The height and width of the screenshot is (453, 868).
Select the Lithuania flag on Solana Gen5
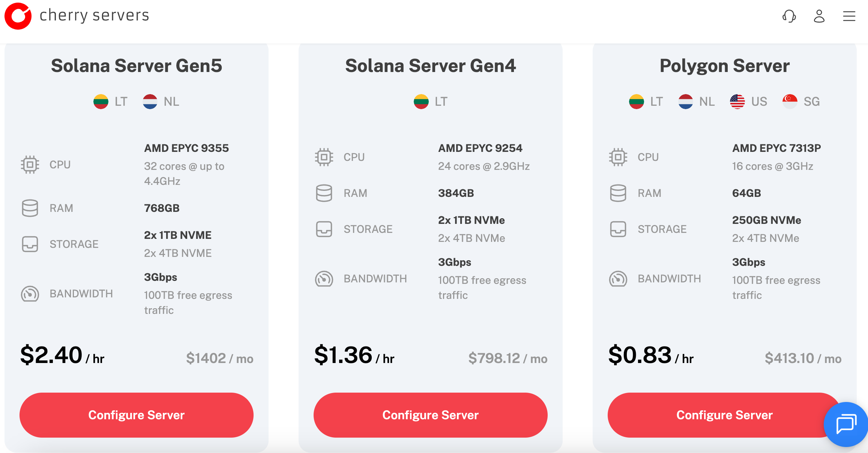point(101,102)
